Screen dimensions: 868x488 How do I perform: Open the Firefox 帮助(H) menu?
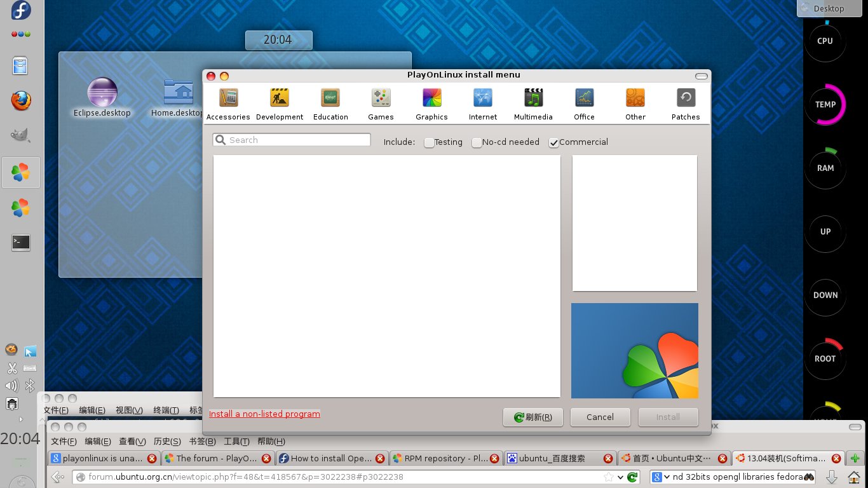271,442
